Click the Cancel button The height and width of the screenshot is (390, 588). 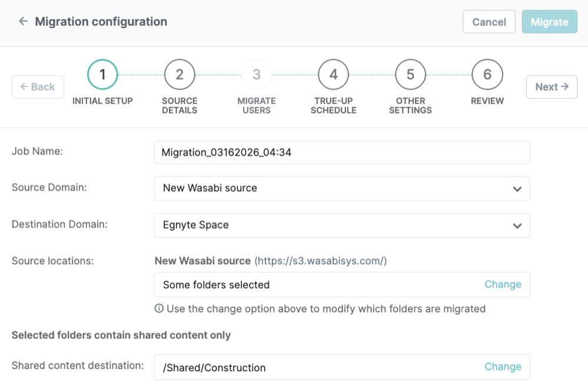coord(489,22)
